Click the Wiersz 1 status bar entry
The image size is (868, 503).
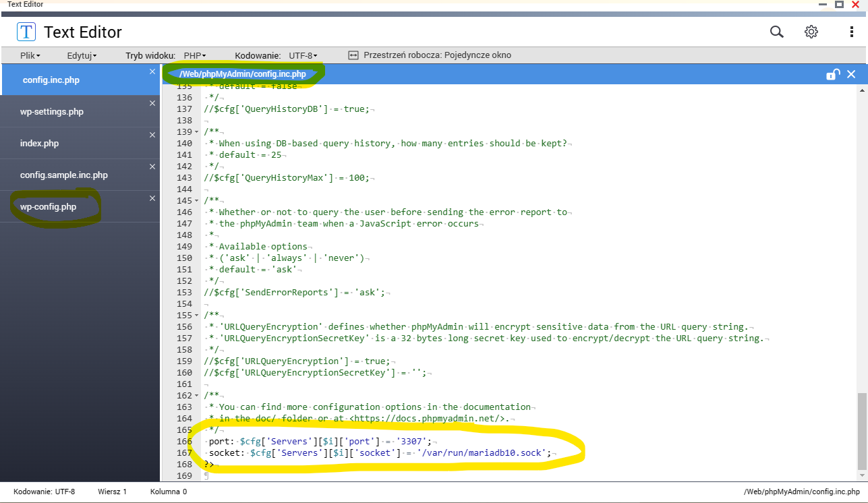112,492
